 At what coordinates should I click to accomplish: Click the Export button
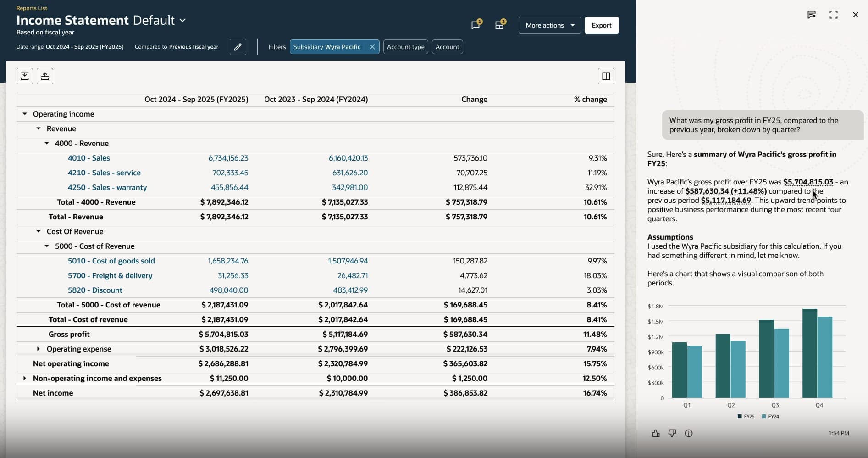pos(601,25)
